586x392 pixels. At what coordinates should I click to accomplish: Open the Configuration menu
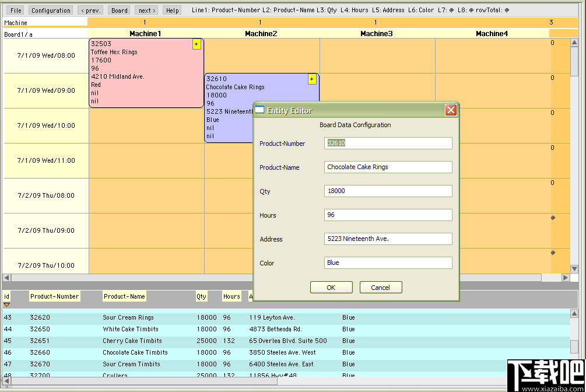coord(51,10)
